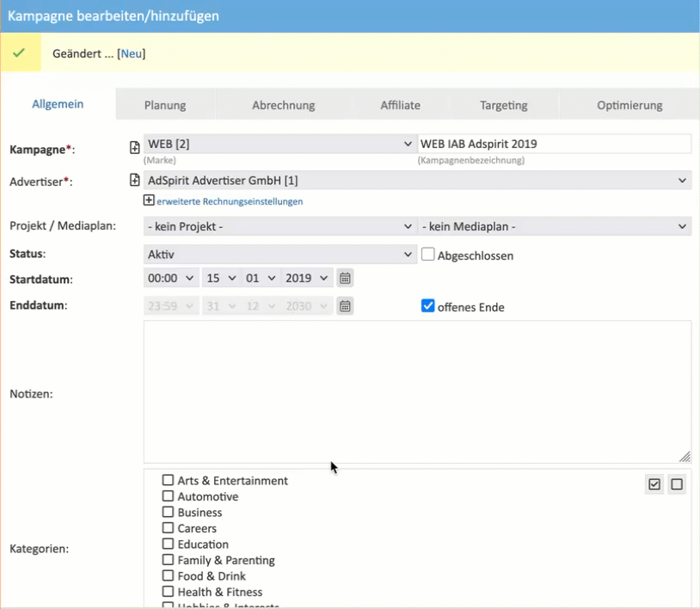
Task: Click into the Notizen text area
Action: tap(417, 392)
